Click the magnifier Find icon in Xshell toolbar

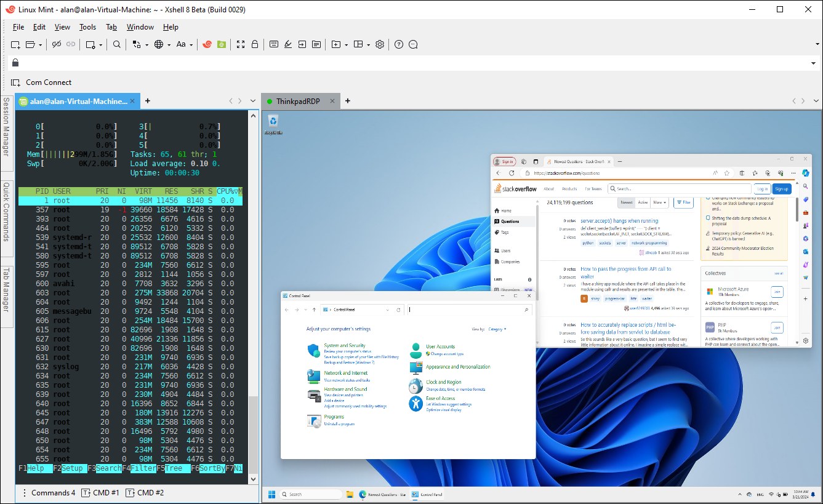pyautogui.click(x=117, y=44)
